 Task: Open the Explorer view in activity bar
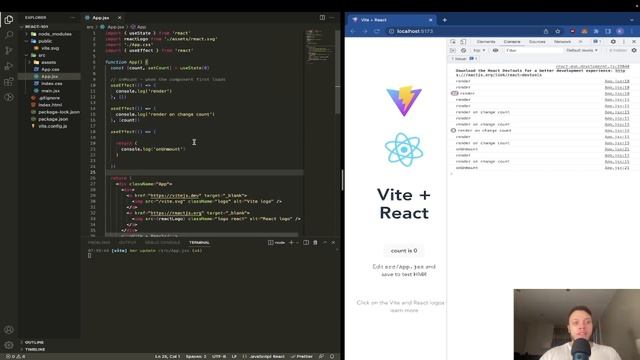9,19
